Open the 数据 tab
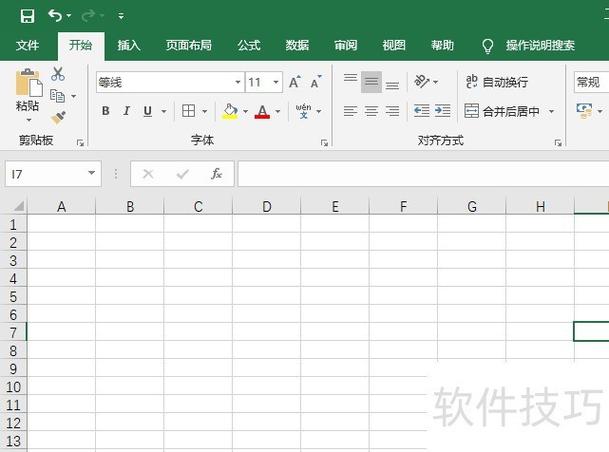 (x=297, y=45)
